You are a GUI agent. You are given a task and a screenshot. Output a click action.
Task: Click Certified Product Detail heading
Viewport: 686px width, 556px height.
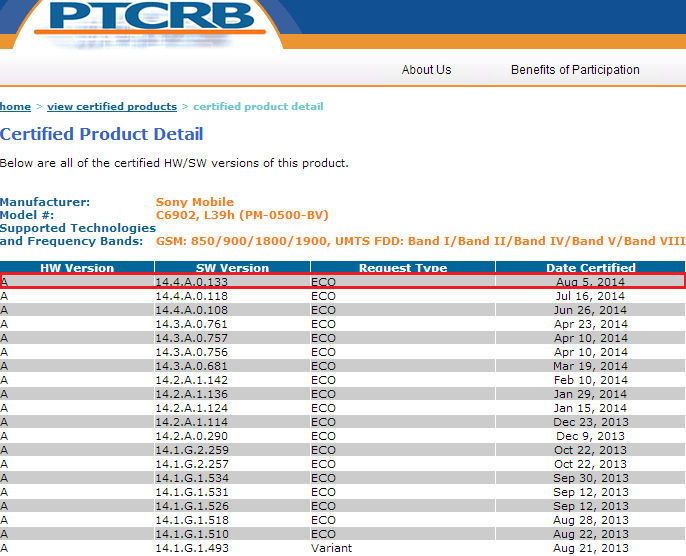102,134
